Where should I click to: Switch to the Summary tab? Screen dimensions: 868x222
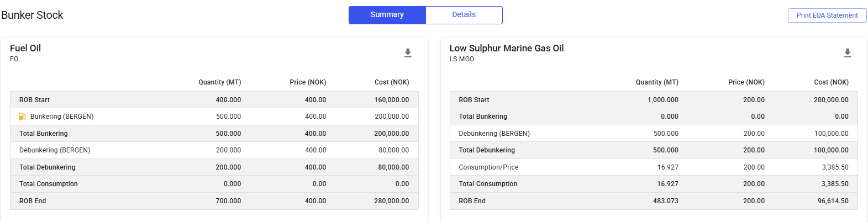click(387, 15)
